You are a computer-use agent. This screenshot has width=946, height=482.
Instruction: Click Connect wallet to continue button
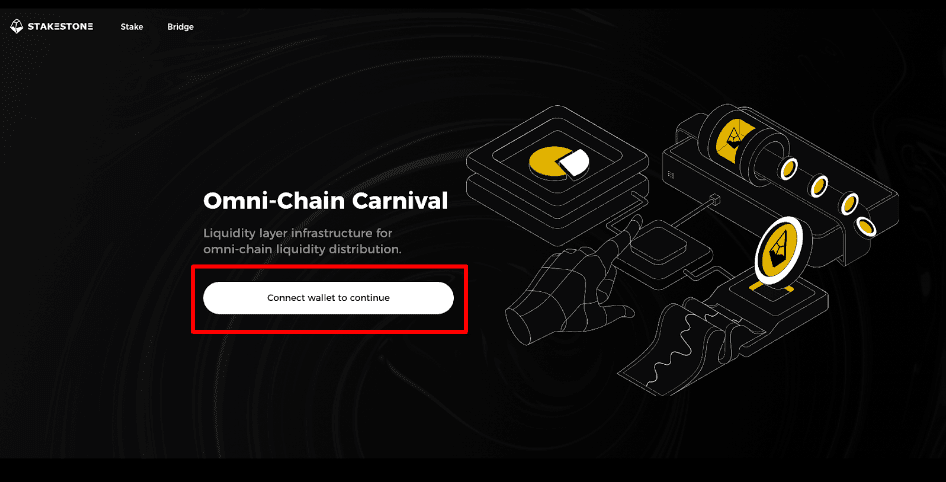[328, 298]
